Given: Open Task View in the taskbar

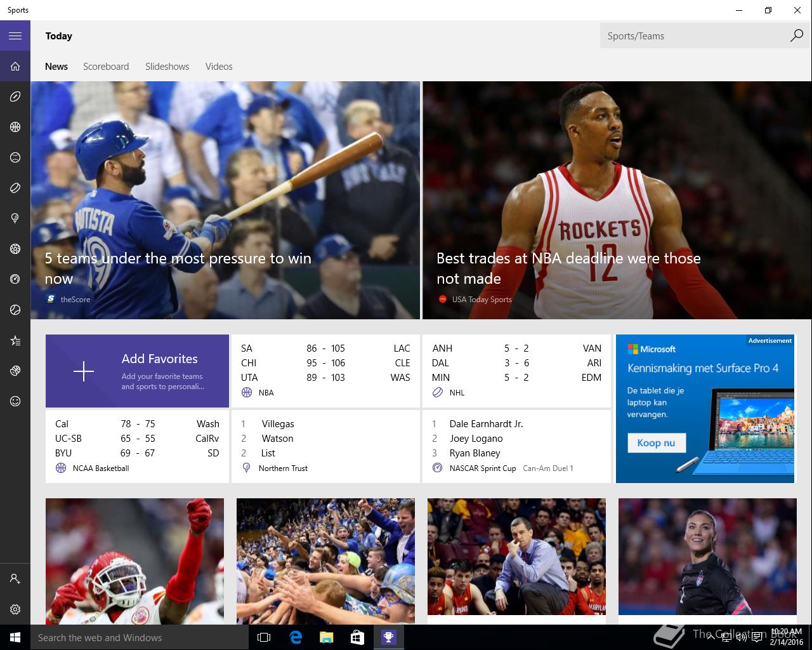Looking at the screenshot, I should pyautogui.click(x=264, y=637).
